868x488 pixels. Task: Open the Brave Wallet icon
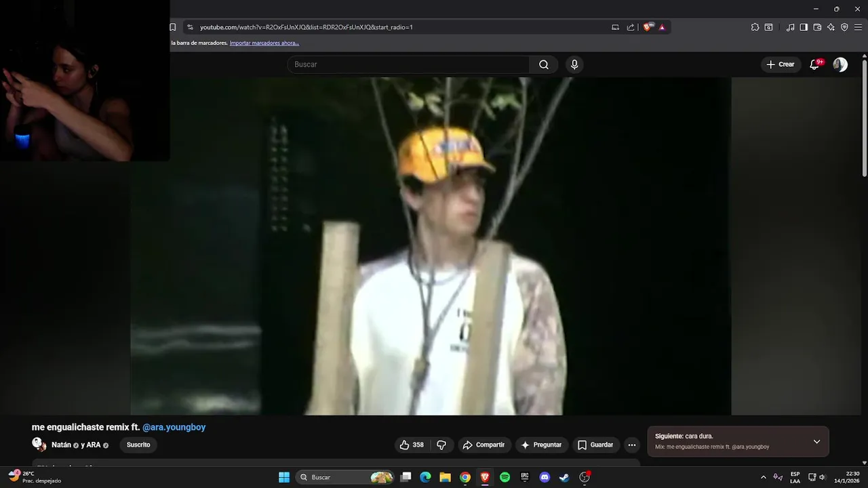[817, 27]
